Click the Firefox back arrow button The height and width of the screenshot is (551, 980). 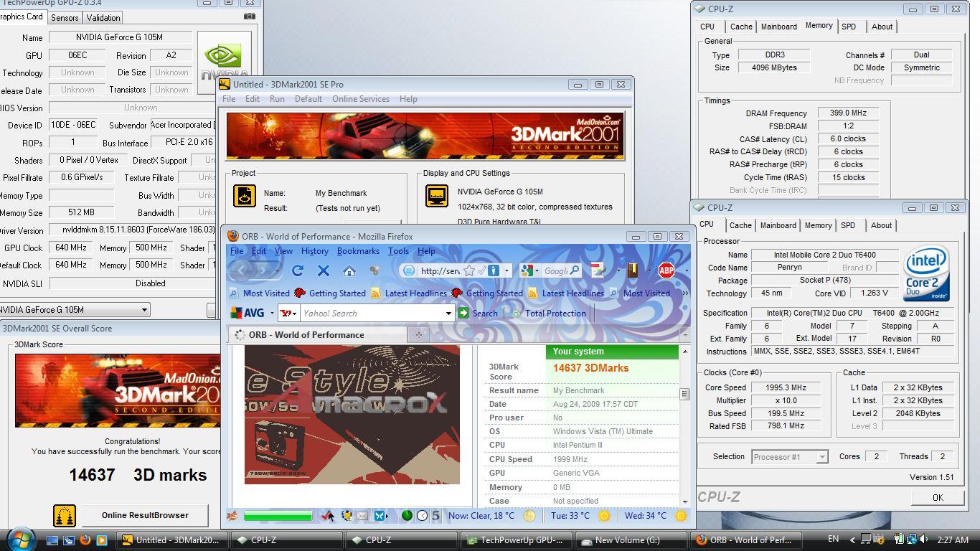pyautogui.click(x=242, y=270)
